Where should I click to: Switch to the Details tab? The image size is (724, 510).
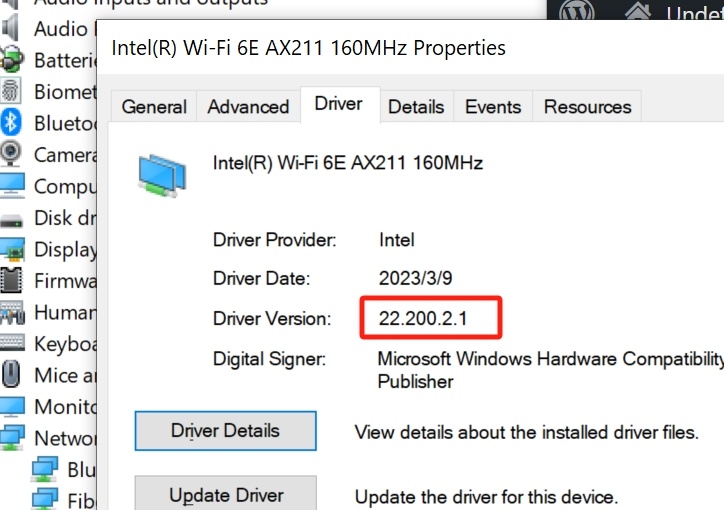tap(416, 107)
